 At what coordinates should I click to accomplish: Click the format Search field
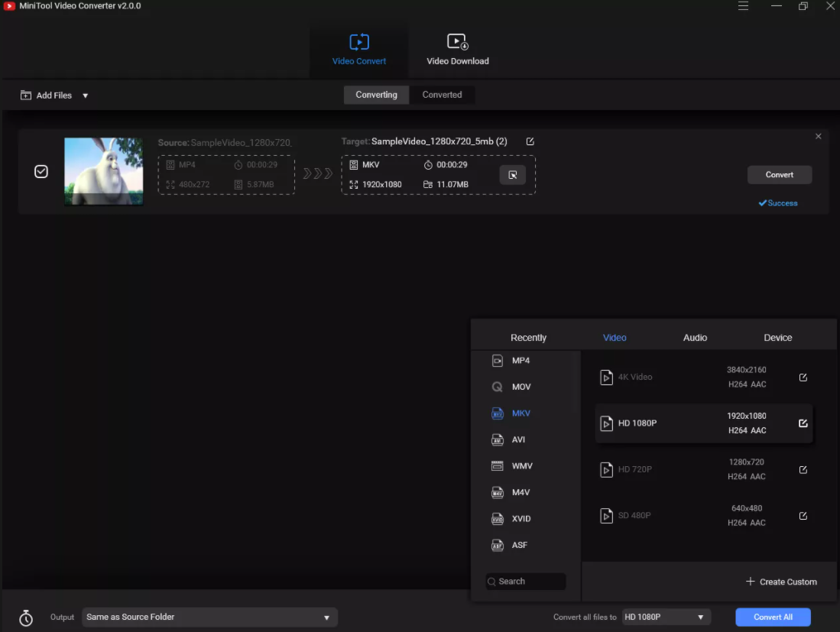pyautogui.click(x=526, y=582)
